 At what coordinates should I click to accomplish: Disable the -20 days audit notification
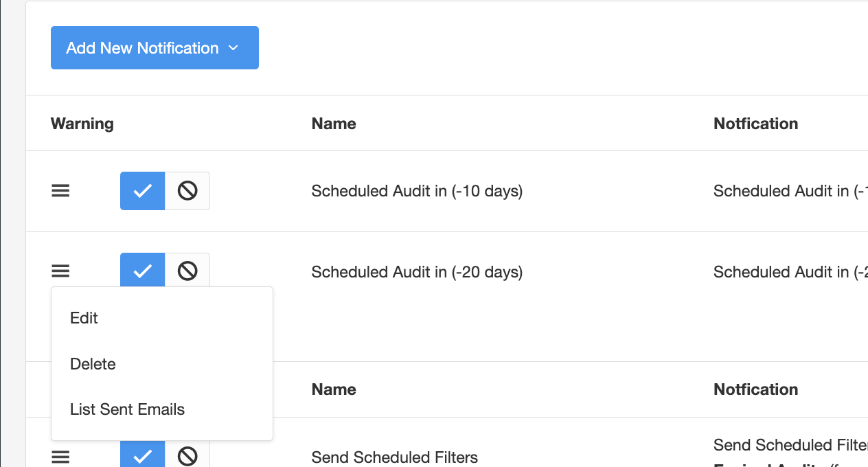[187, 270]
